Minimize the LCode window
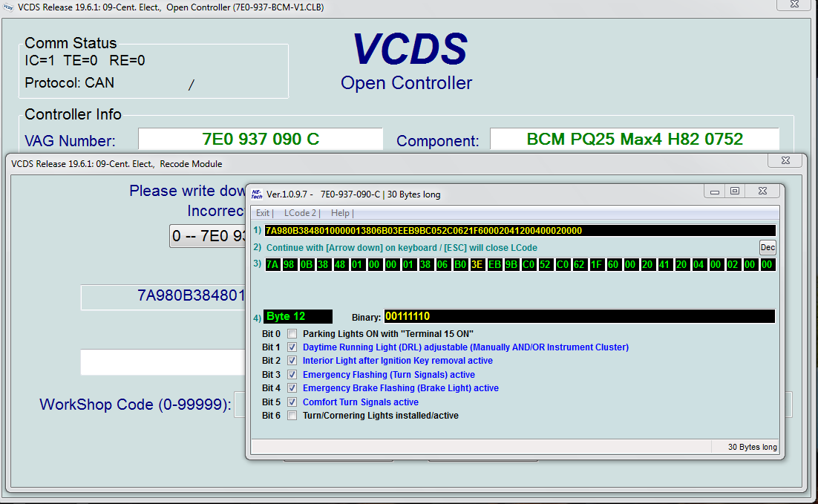Image resolution: width=818 pixels, height=504 pixels. point(715,192)
